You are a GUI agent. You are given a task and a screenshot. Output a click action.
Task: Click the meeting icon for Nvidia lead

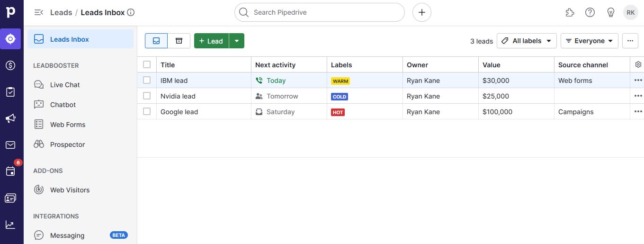coord(259,96)
